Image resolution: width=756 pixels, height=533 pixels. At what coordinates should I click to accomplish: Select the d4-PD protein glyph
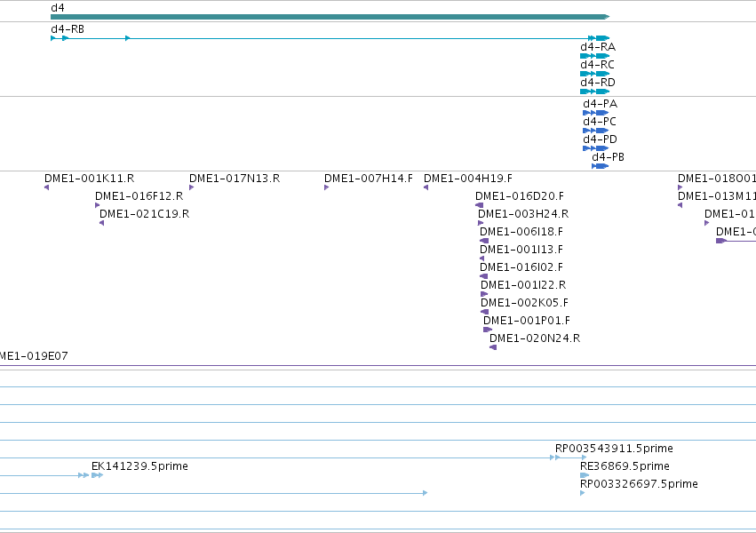point(595,148)
